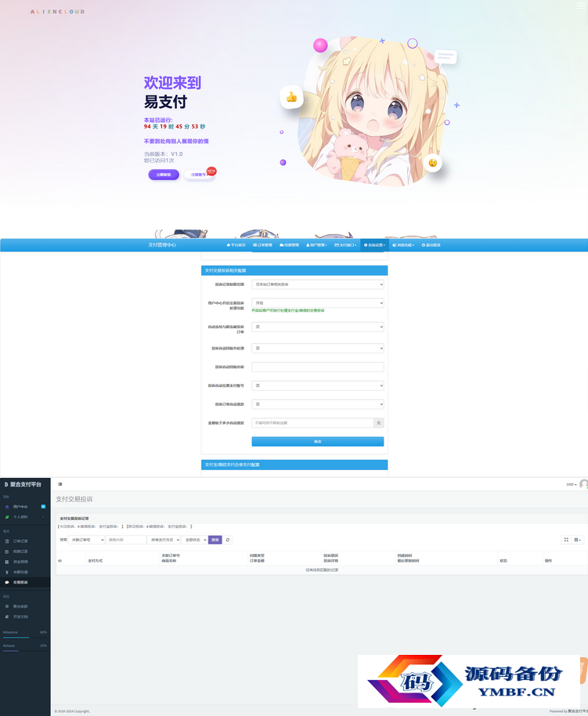Open 投诉记录获取范围 dropdown
This screenshot has width=588, height=716.
pyautogui.click(x=318, y=284)
